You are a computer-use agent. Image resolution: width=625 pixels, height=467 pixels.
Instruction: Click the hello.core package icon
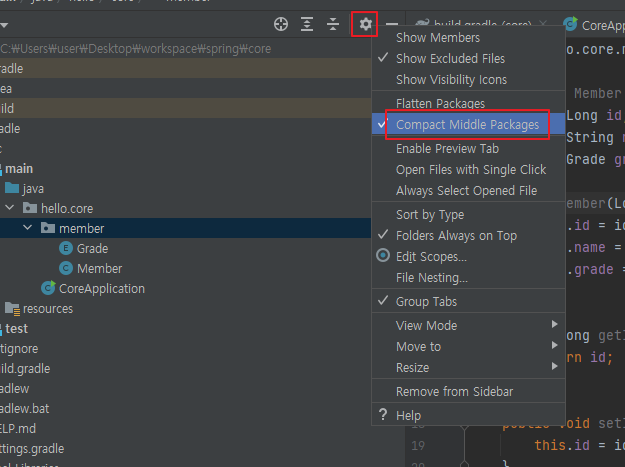[30, 208]
